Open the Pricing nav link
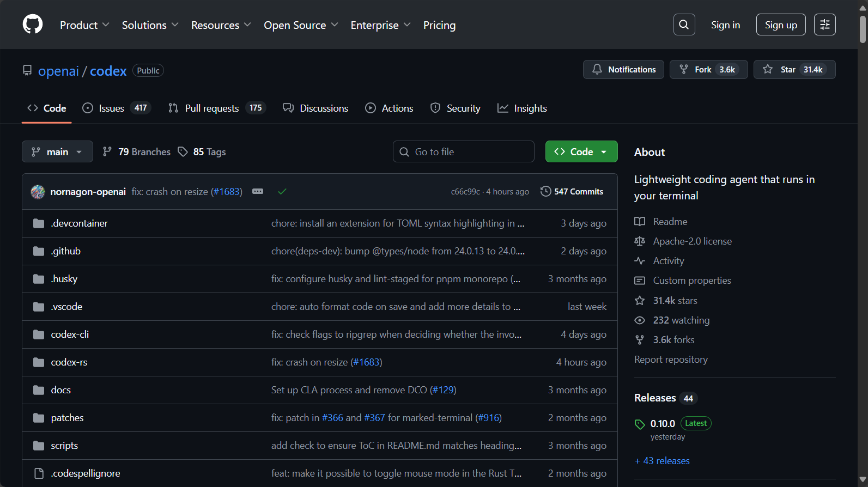Image resolution: width=868 pixels, height=487 pixels. 439,25
